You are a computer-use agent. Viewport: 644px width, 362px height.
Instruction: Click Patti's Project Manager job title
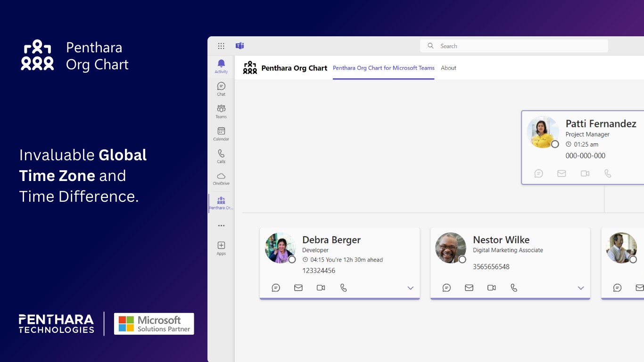click(x=587, y=134)
